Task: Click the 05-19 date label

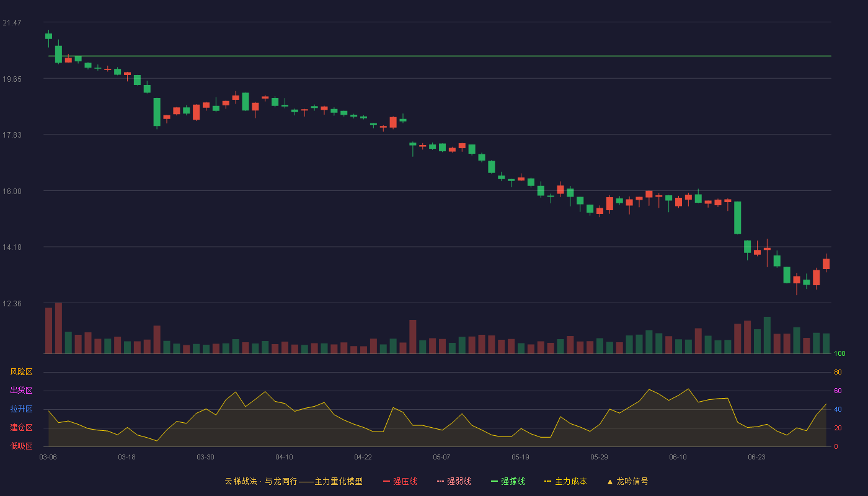Action: [x=520, y=457]
